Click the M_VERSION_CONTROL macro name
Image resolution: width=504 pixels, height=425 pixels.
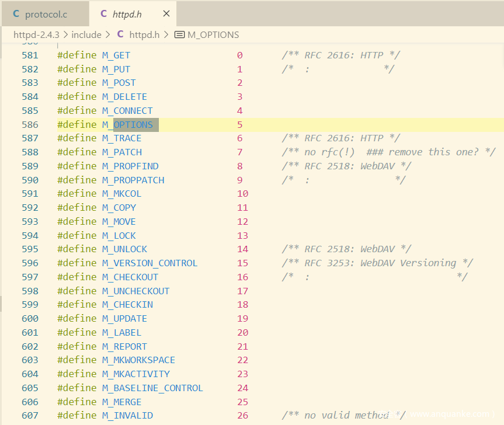coord(150,263)
